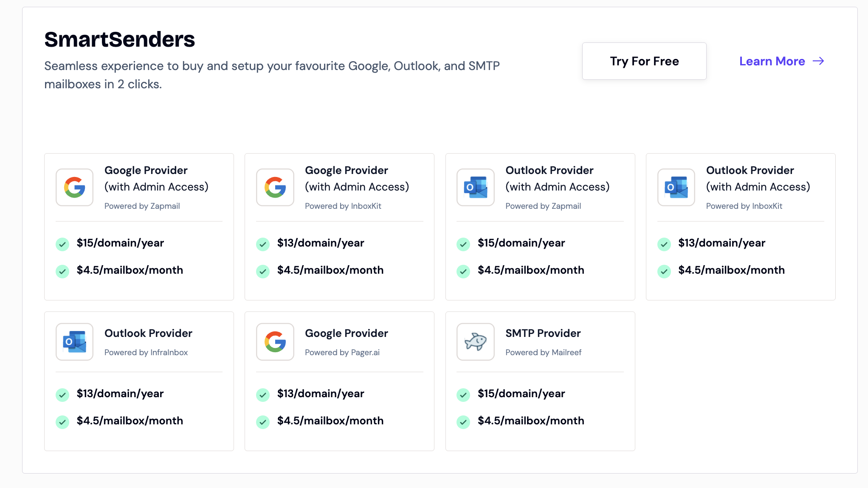Click the mailbox price checkmark on InboxKit Outlook card
The height and width of the screenshot is (488, 868).
[664, 271]
